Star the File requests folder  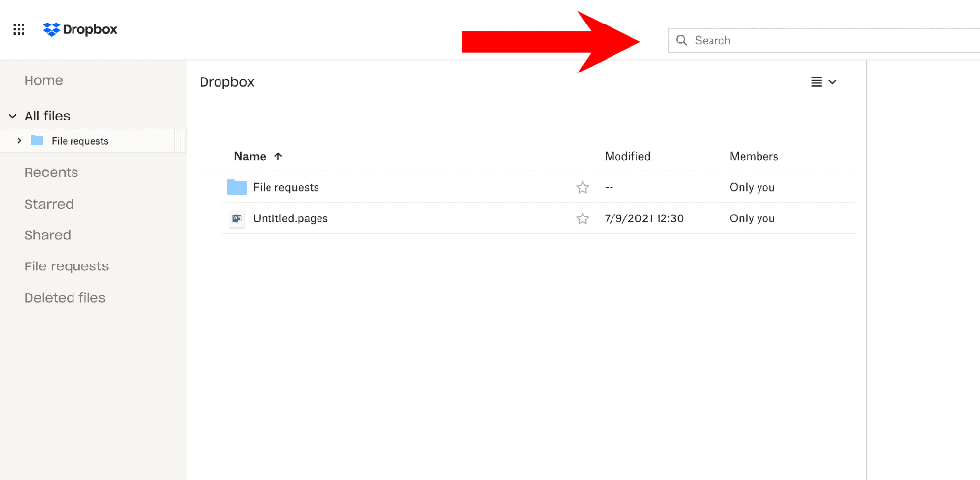click(x=582, y=187)
